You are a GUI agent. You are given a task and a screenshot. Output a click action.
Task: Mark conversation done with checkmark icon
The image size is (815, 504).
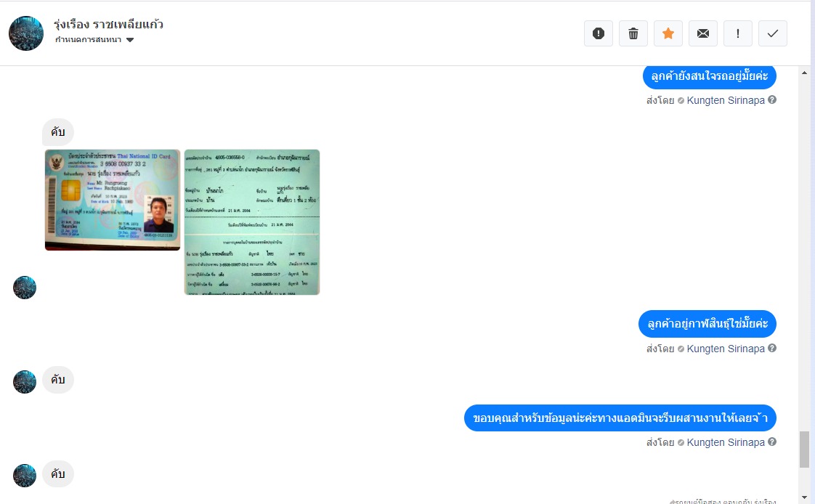pyautogui.click(x=772, y=34)
